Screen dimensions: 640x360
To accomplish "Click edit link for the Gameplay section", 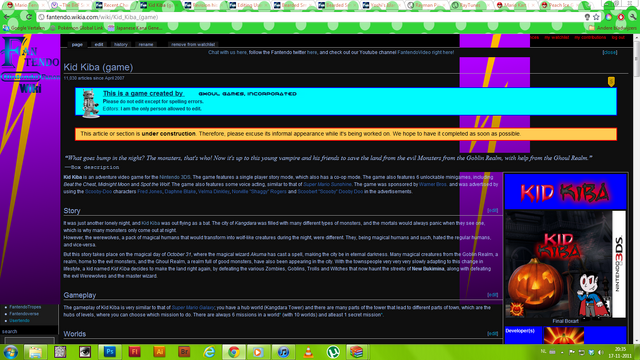I will (x=493, y=295).
